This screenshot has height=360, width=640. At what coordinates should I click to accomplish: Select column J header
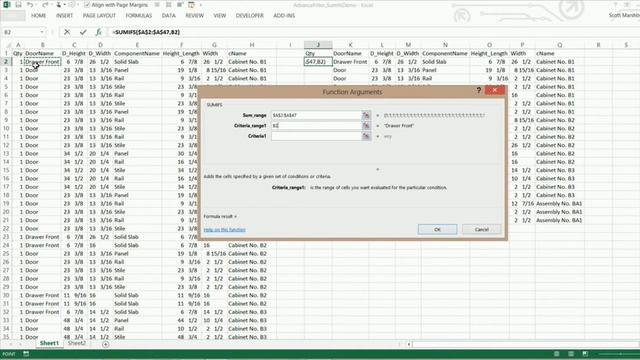318,45
